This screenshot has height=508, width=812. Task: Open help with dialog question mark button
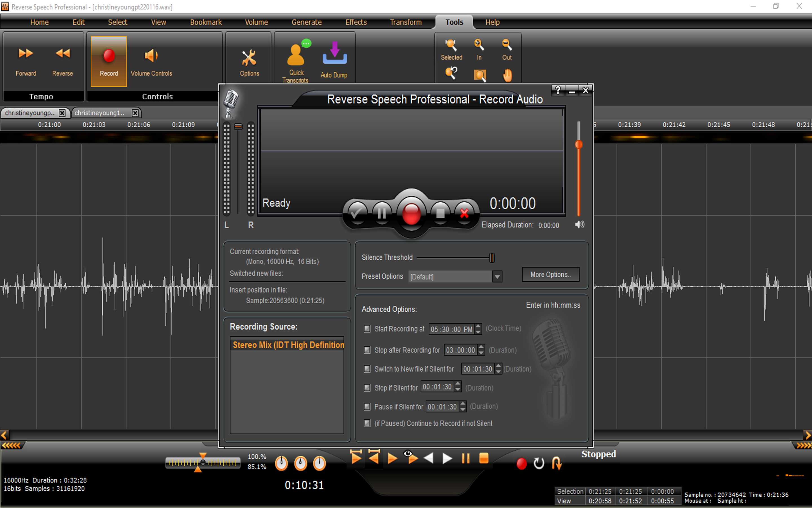558,90
